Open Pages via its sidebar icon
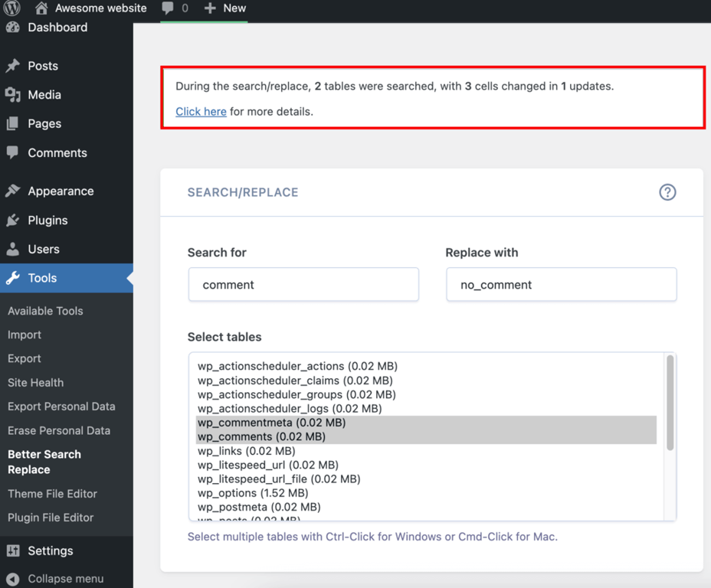This screenshot has height=588, width=711. [x=14, y=124]
